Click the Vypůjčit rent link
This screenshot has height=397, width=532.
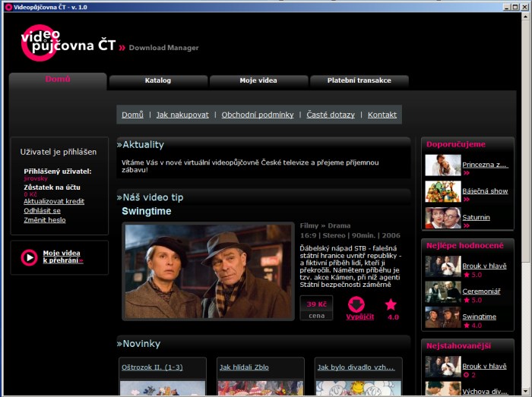click(x=360, y=317)
